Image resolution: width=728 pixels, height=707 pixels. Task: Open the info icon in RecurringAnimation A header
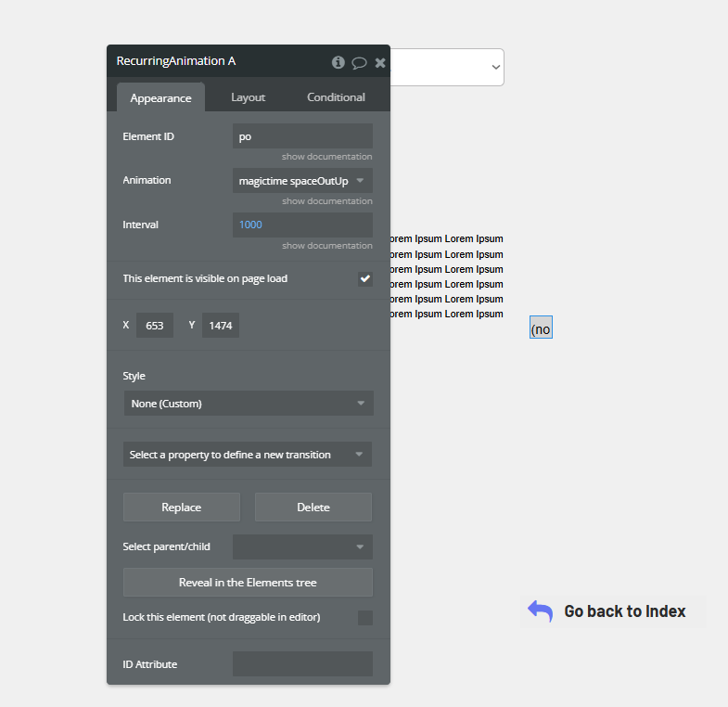point(338,62)
